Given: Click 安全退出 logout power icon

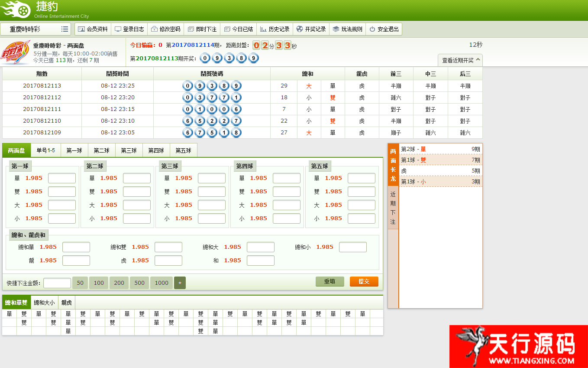Looking at the screenshot, I should [x=372, y=29].
